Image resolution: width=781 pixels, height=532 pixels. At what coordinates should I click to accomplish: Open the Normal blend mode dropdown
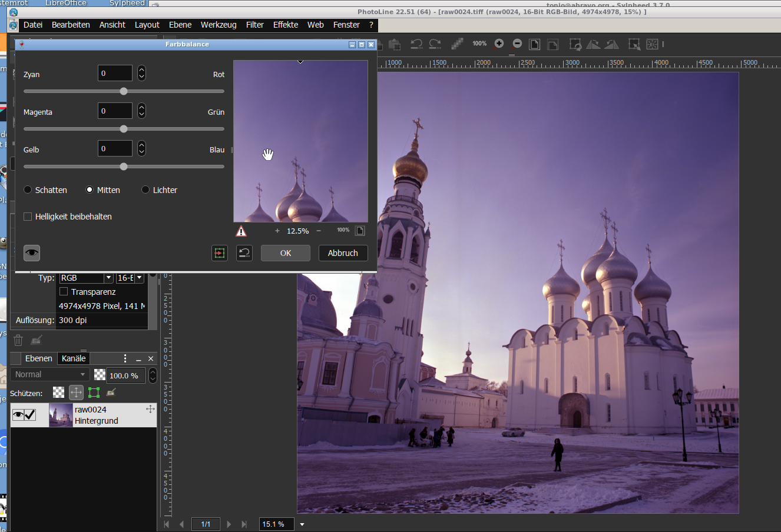[x=49, y=374]
